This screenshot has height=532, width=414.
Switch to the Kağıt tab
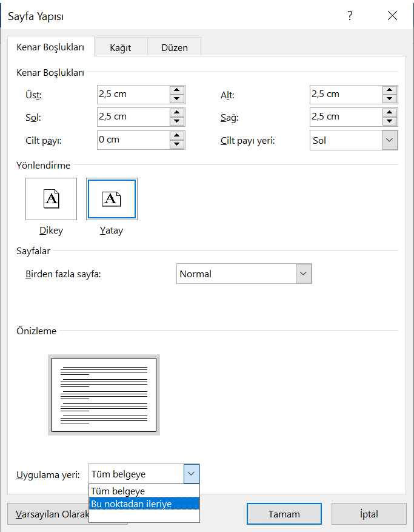click(120, 47)
